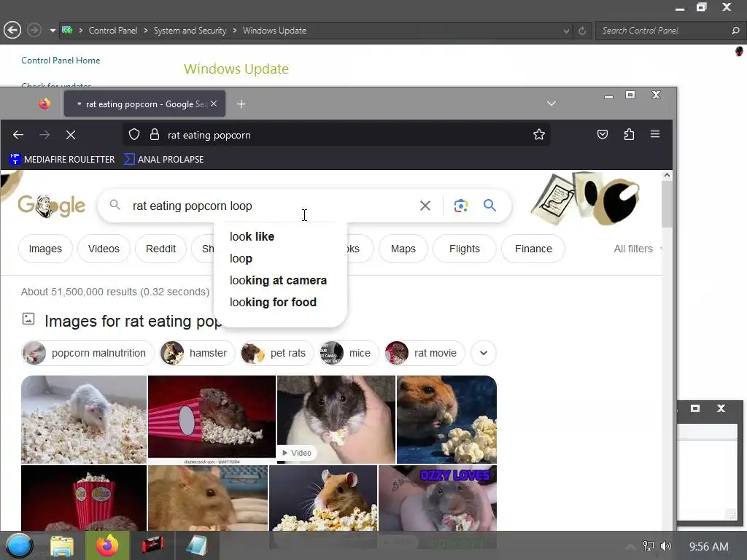The width and height of the screenshot is (747, 560).
Task: Open a new Firefox tab
Action: point(241,104)
